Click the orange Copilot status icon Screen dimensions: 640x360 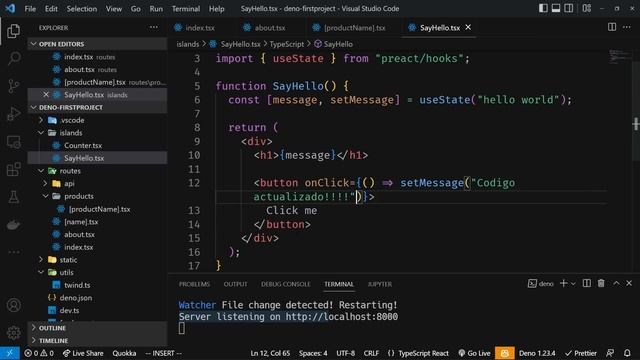tap(504, 353)
